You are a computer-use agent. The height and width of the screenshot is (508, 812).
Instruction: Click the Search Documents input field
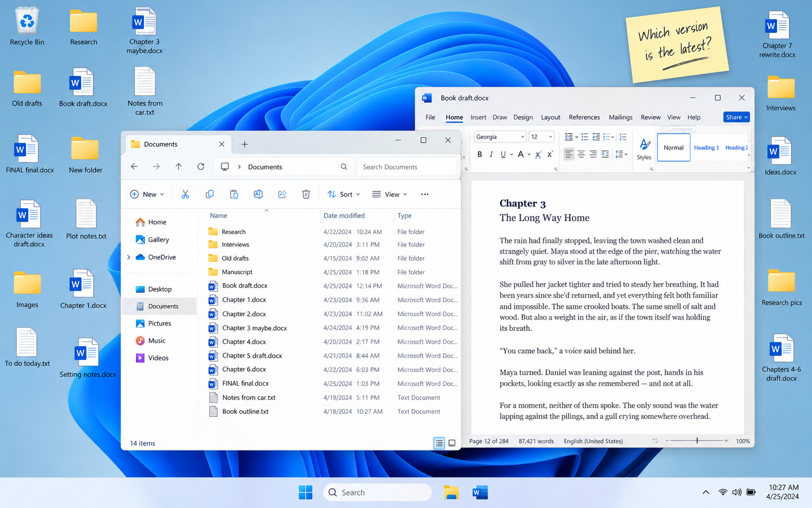click(407, 167)
